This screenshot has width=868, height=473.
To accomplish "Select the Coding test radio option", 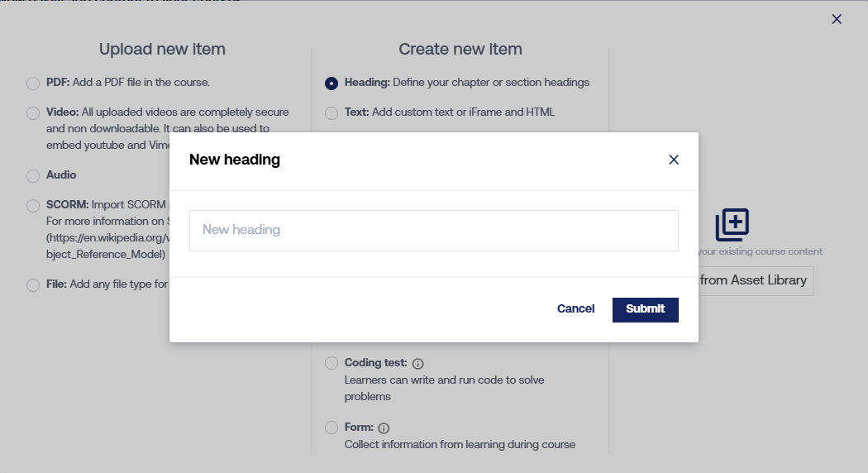I will [331, 363].
